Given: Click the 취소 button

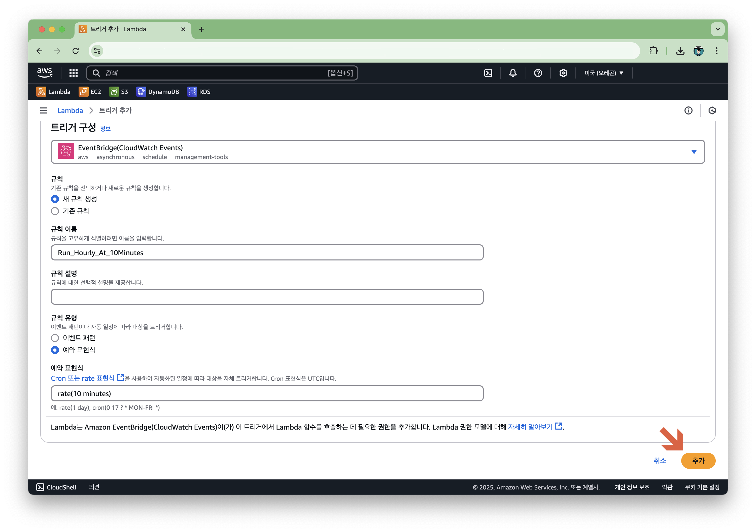Looking at the screenshot, I should pos(660,461).
